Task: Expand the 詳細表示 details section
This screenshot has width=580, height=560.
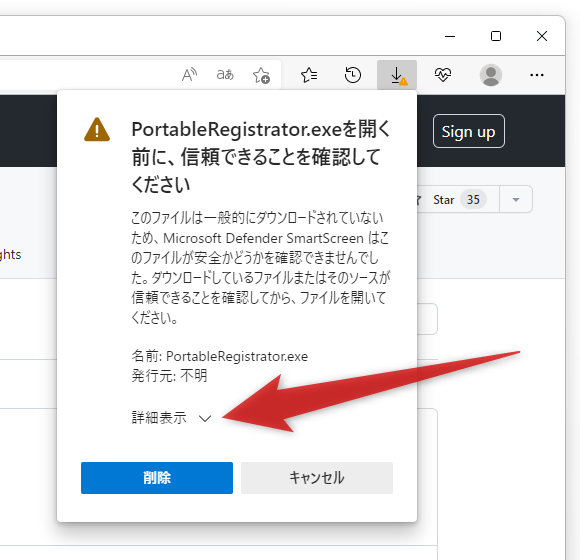Action: coord(171,418)
